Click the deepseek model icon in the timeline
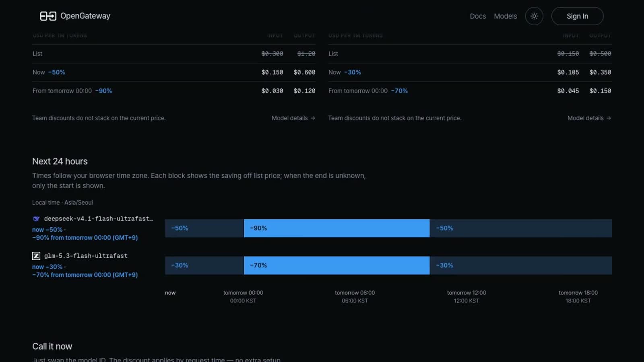 [36, 218]
